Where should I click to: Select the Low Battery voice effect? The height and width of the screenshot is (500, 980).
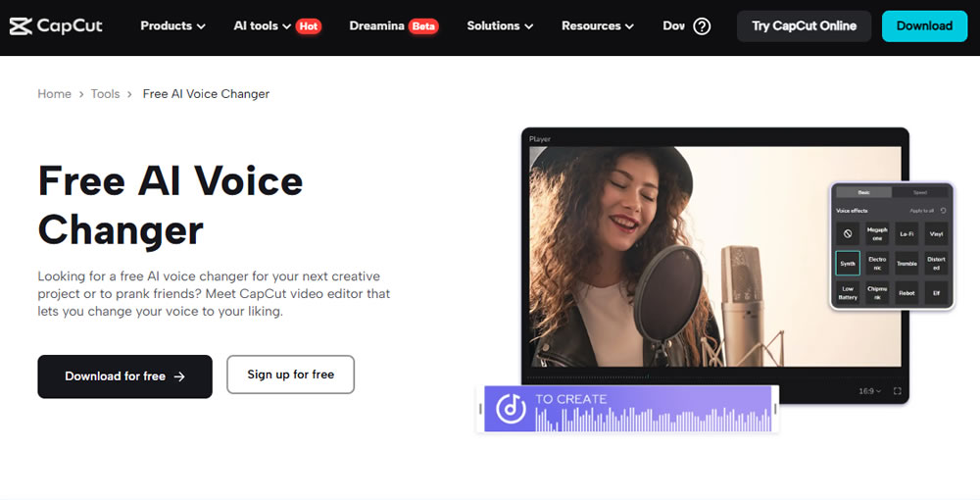coord(848,292)
